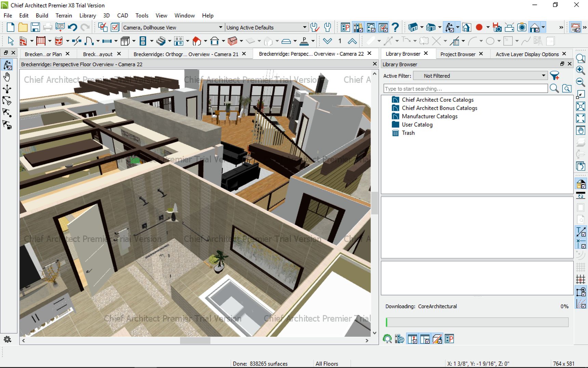Open help with the question mark icon
588x368 pixels.
[396, 27]
